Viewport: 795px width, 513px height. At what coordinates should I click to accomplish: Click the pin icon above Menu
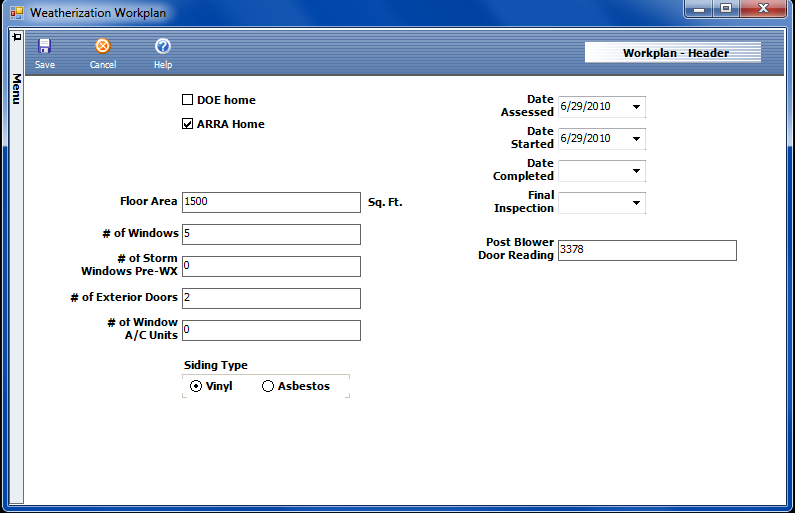[16, 37]
